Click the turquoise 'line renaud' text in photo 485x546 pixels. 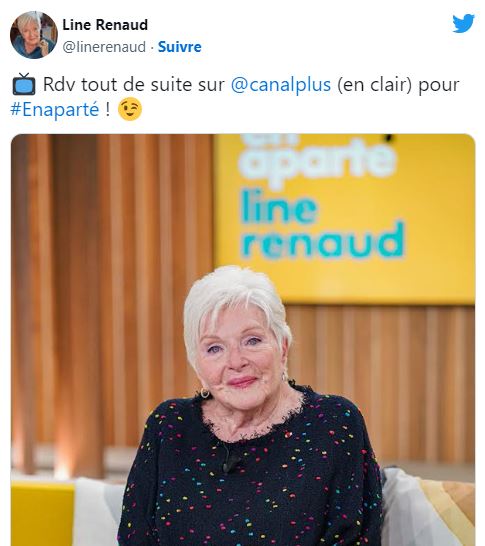coord(322,225)
